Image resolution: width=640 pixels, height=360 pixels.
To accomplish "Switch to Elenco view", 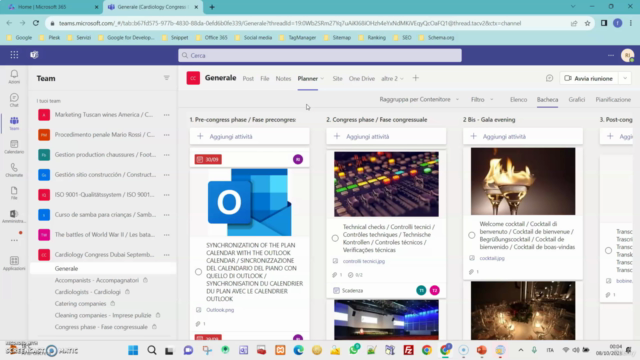I will tap(518, 100).
